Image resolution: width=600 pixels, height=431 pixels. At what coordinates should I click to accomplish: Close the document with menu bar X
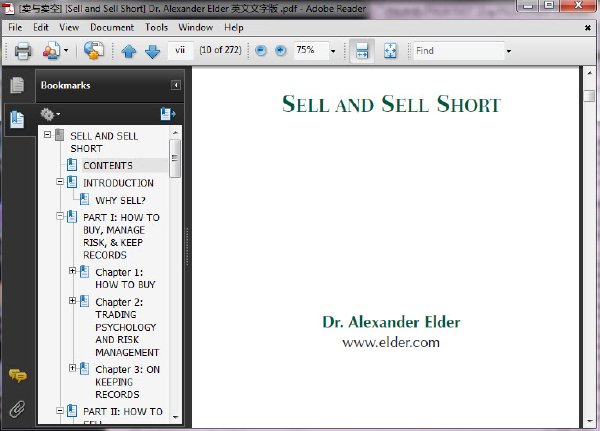(588, 28)
